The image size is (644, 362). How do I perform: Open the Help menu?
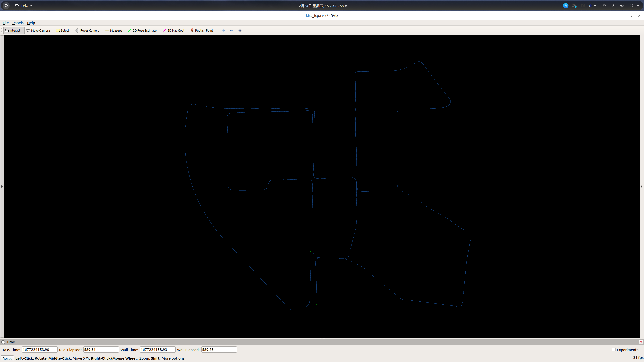pyautogui.click(x=31, y=23)
